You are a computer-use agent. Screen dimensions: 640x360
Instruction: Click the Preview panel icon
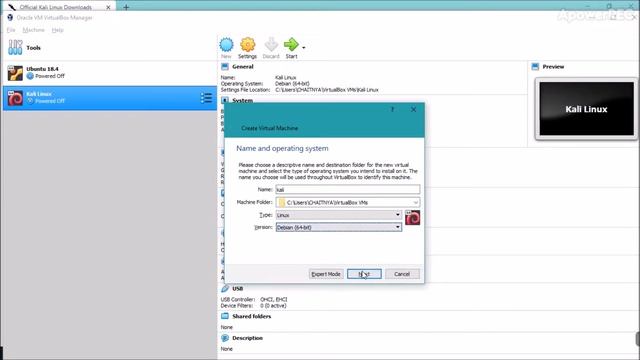click(x=536, y=67)
